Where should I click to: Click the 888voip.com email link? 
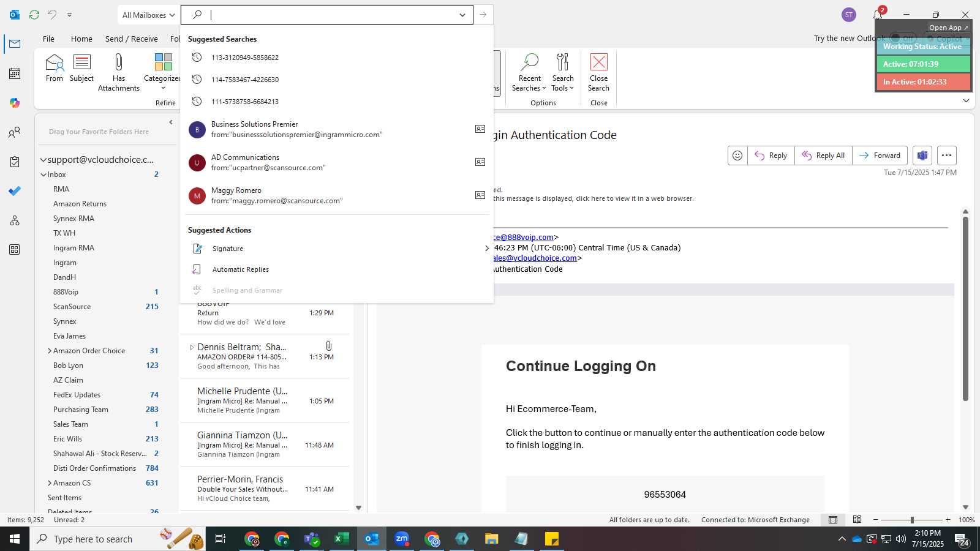[x=524, y=237]
